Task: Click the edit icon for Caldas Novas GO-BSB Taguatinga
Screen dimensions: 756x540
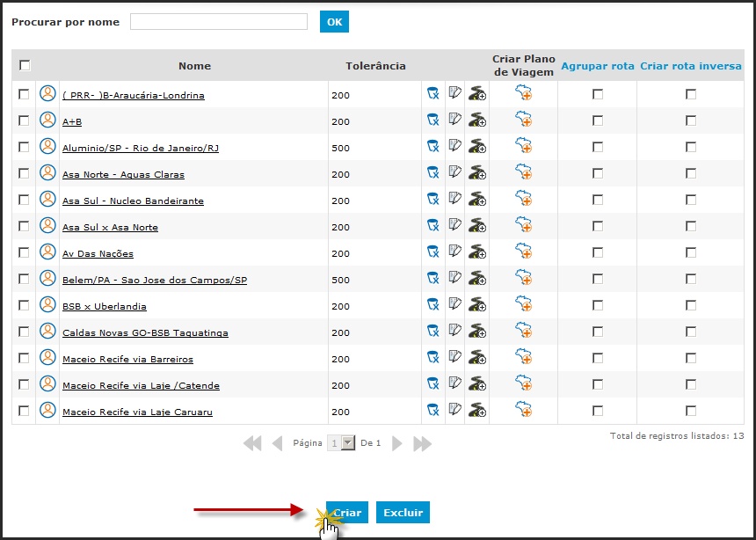Action: click(454, 330)
